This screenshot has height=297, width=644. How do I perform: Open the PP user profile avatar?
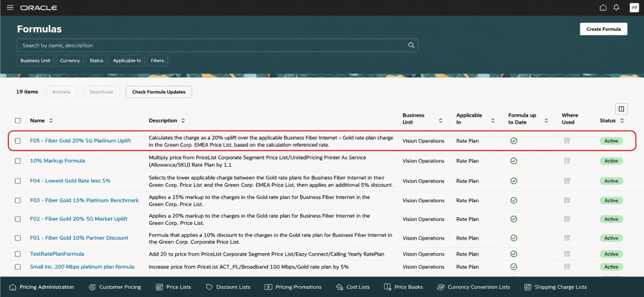tap(634, 8)
